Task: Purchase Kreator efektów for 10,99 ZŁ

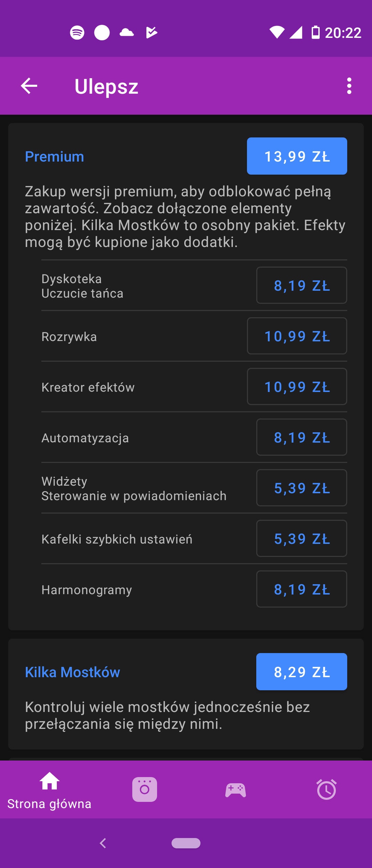Action: [297, 386]
